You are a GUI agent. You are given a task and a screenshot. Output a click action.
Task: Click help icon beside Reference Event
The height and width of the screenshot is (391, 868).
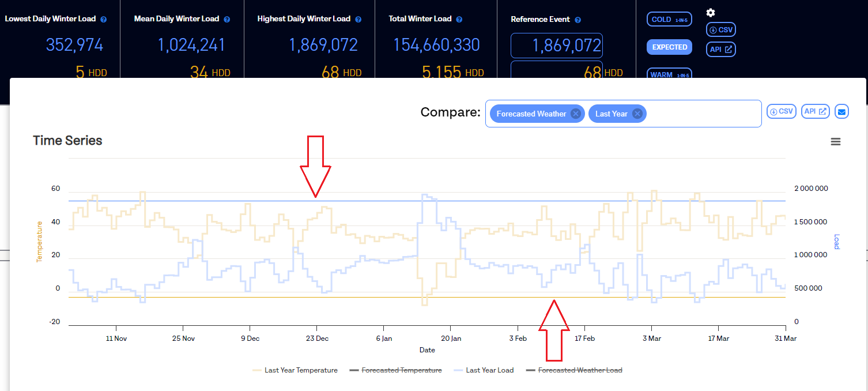coord(578,20)
